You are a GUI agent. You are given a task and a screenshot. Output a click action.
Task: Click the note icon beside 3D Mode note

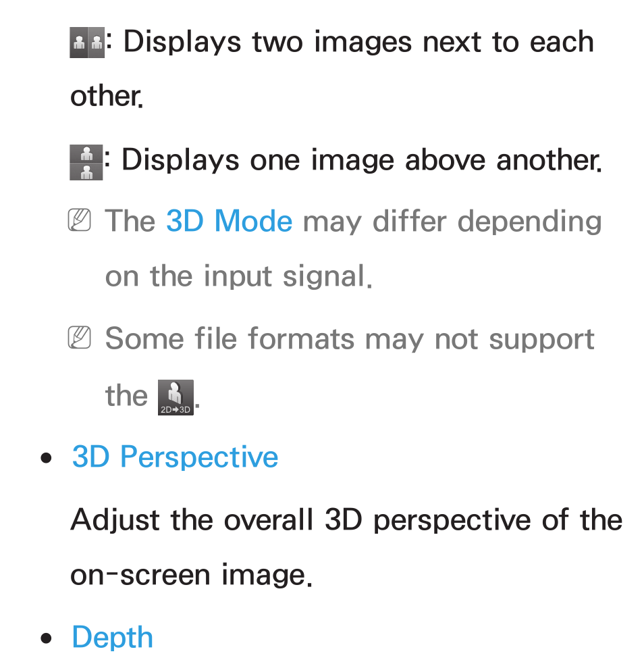pos(80,220)
